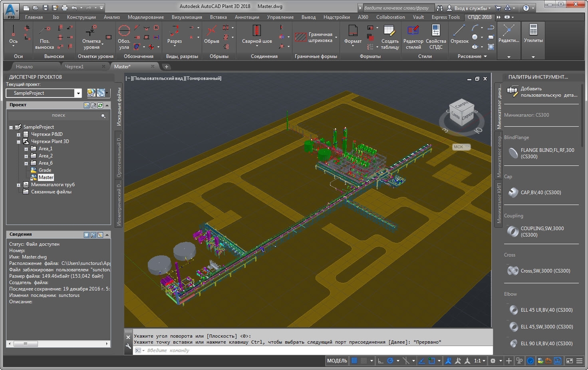The width and height of the screenshot is (588, 370).
Task: Click the Print (plot) icon
Action: 64,8
